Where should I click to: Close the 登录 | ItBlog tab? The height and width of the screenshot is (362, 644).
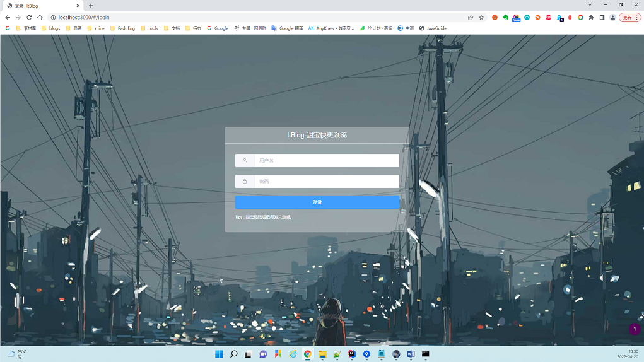coord(78,6)
